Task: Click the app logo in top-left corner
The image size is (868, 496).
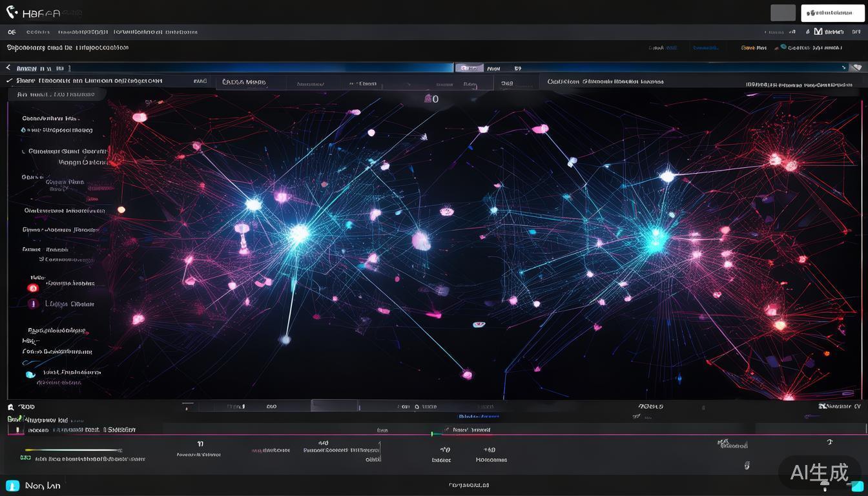Action: pos(12,12)
